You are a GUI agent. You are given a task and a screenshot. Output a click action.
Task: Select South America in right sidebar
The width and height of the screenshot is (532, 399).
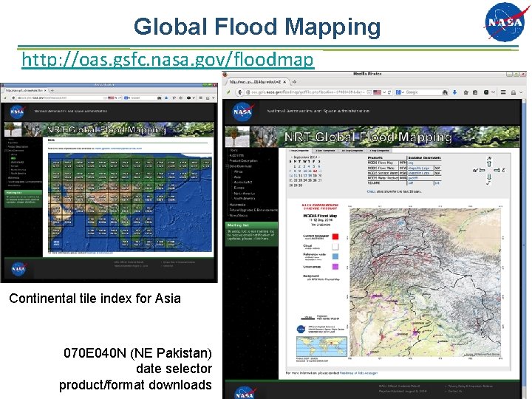245,198
